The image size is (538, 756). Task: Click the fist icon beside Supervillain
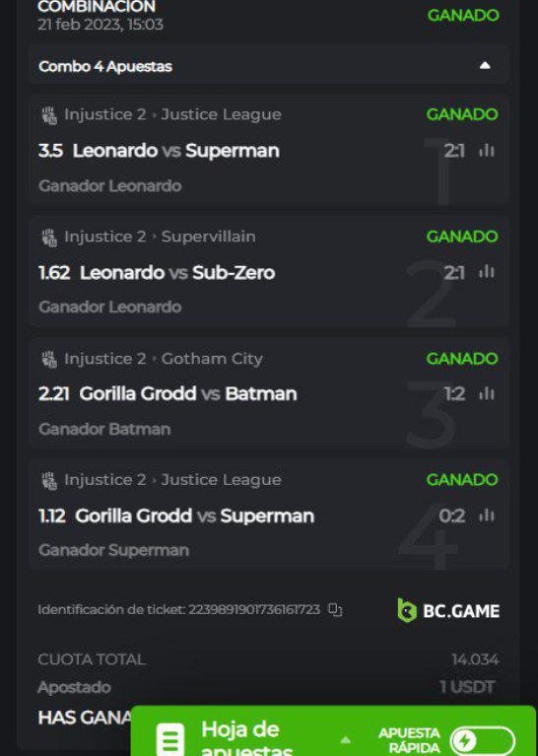coord(49,238)
